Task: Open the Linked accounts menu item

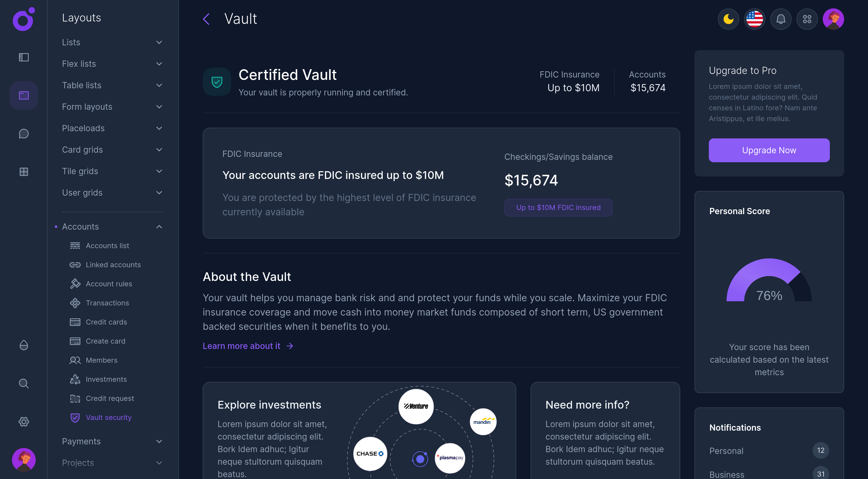Action: [113, 265]
